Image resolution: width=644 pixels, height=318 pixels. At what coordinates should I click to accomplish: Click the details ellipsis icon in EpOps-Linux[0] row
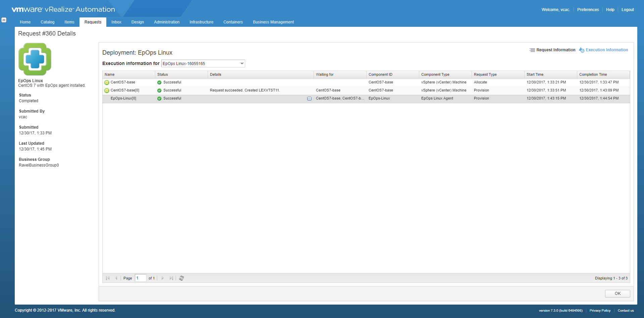(309, 99)
